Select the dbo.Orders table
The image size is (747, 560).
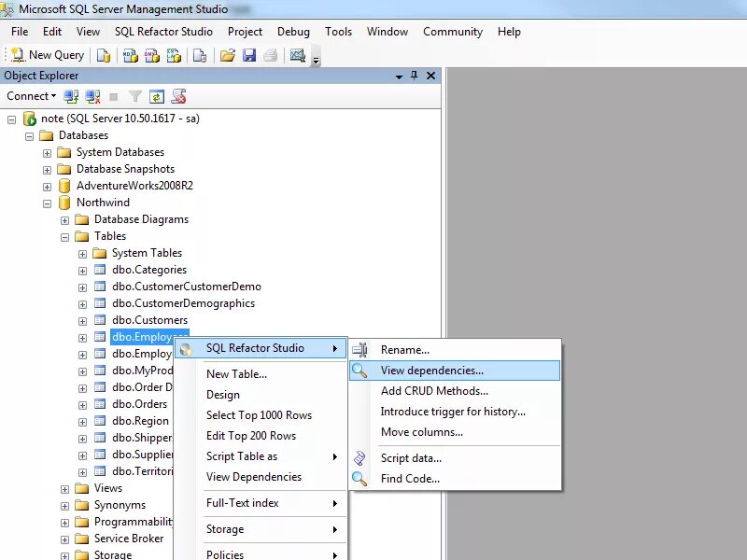[x=139, y=404]
